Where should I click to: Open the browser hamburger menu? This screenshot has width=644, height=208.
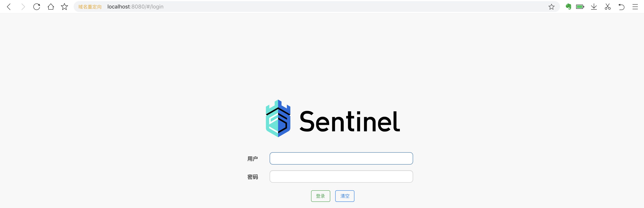635,7
